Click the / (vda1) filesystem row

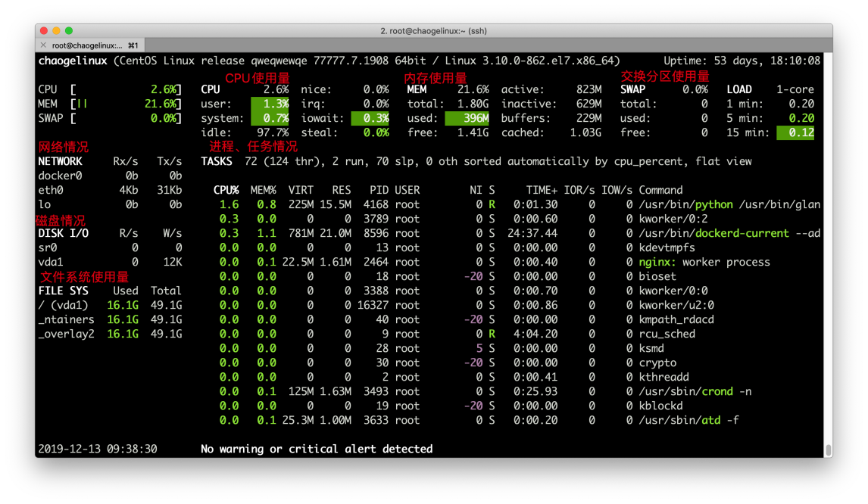click(x=110, y=306)
